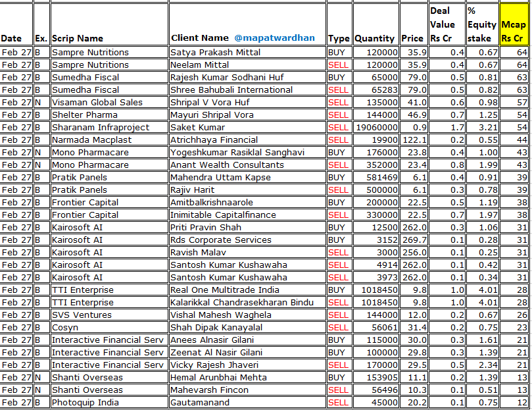This screenshot has width=532, height=410.
Task: Click the % Equity stake header
Action: (x=481, y=24)
